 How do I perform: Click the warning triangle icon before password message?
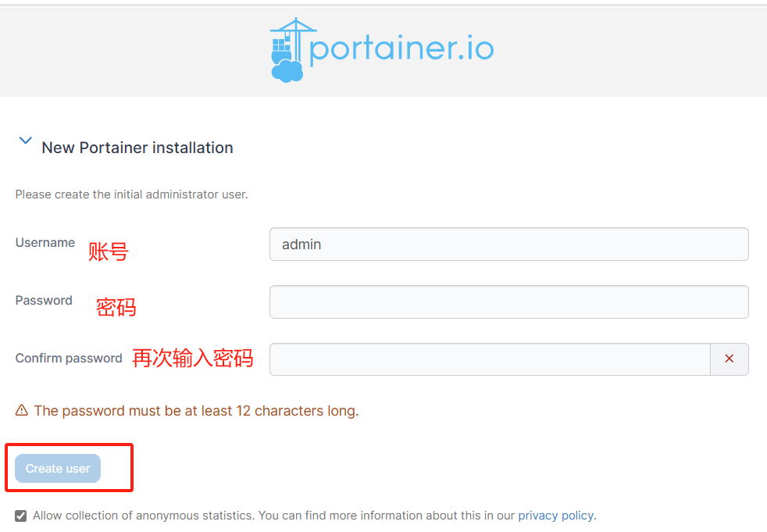pyautogui.click(x=22, y=410)
